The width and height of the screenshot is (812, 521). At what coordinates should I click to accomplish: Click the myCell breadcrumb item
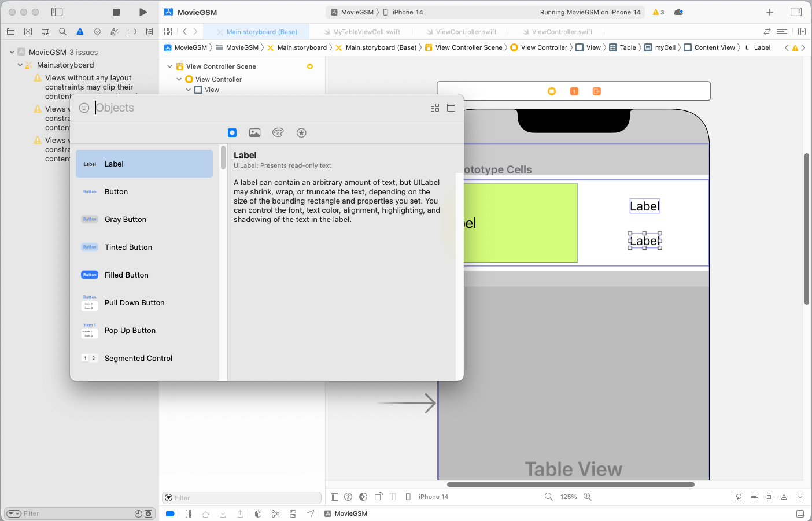660,47
